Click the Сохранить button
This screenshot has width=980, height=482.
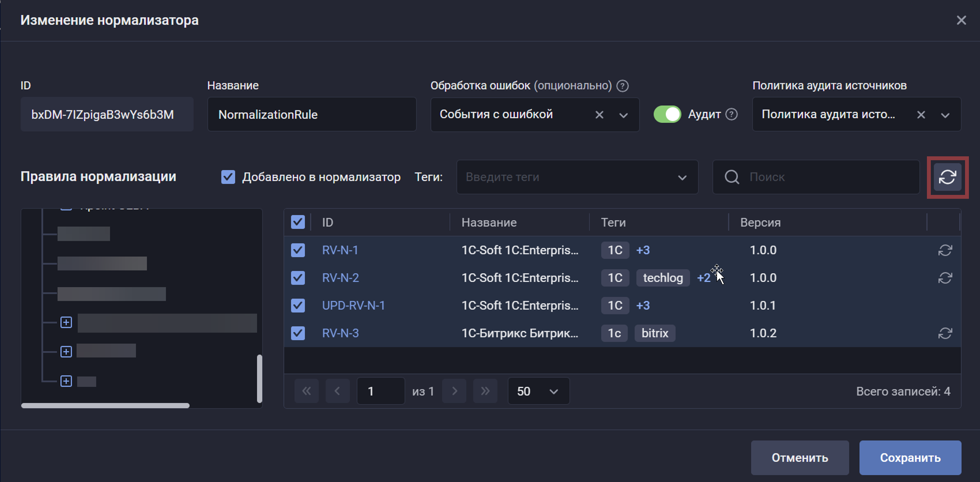pos(910,457)
